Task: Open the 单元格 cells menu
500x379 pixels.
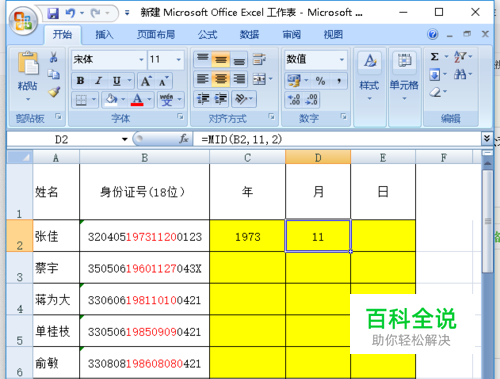Action: [x=404, y=77]
